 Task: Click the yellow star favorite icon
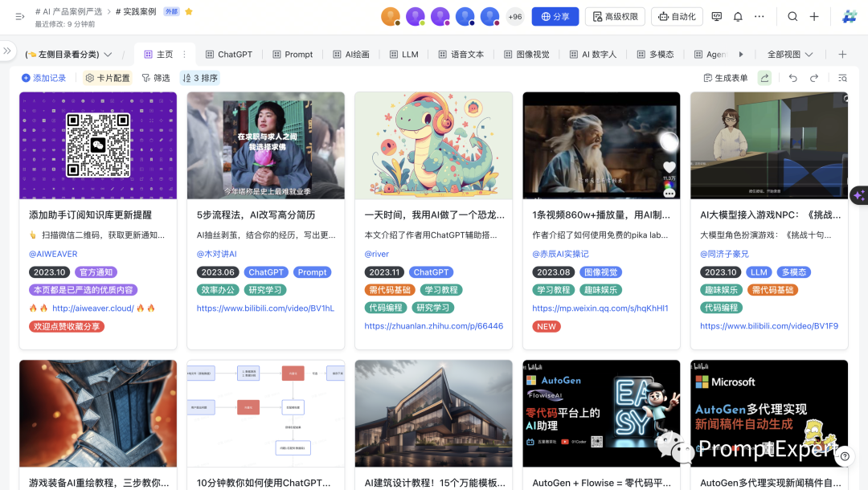coord(189,11)
